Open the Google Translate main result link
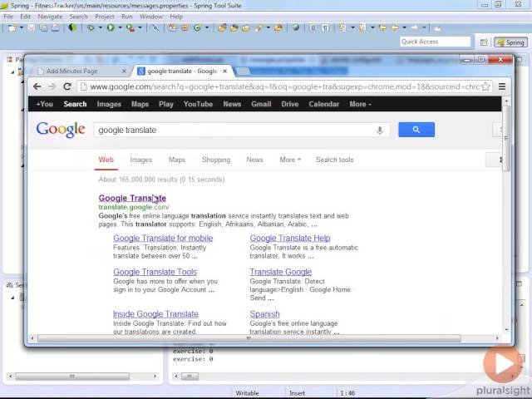 click(132, 198)
